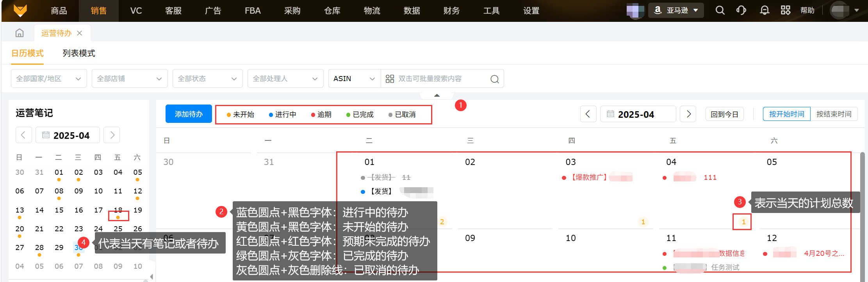Click calendar icon in 运营笔记 date picker
Image resolution: width=868 pixels, height=282 pixels.
46,135
